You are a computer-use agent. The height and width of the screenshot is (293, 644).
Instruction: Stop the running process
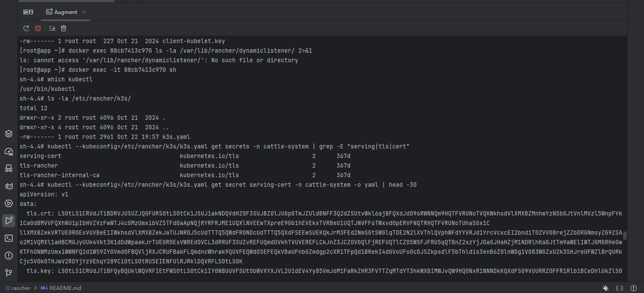coord(38,28)
